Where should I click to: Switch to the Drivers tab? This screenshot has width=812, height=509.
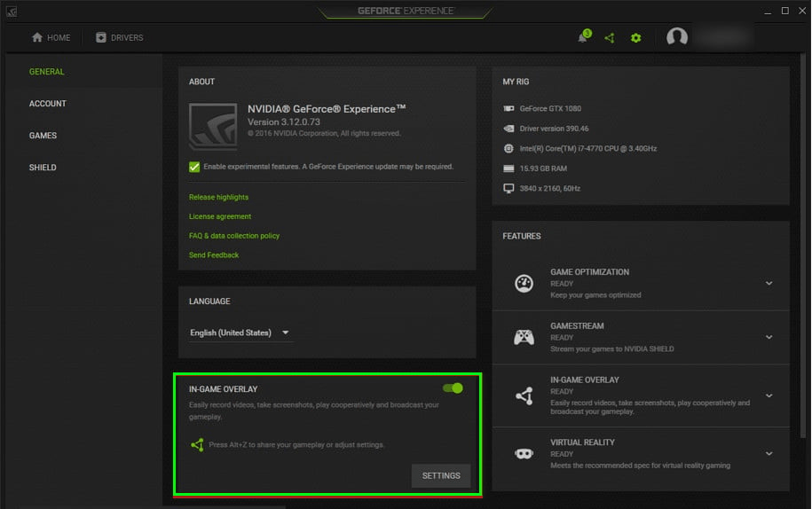(x=120, y=37)
